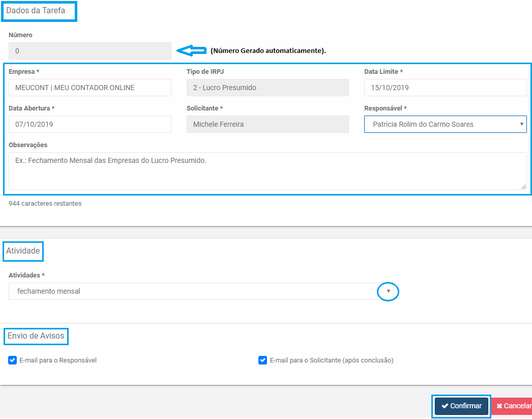The width and height of the screenshot is (532, 419).
Task: Open the Responsável dropdown
Action: 445,124
